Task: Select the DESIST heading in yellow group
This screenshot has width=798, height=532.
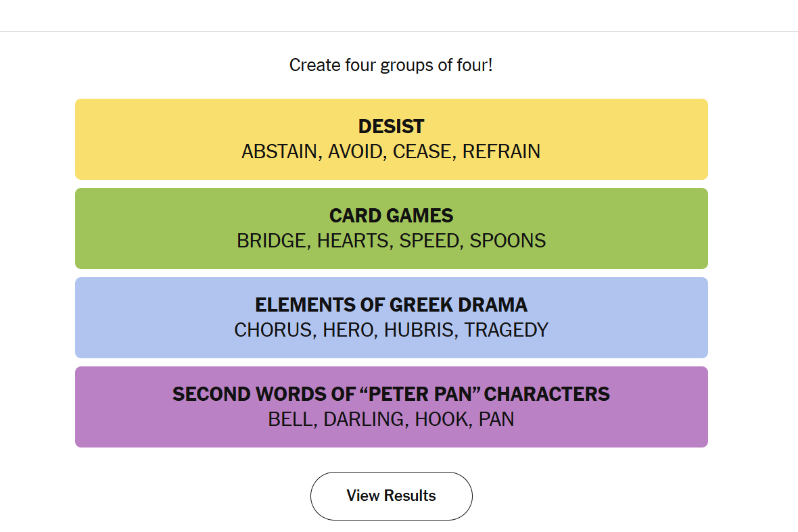Action: click(x=391, y=126)
